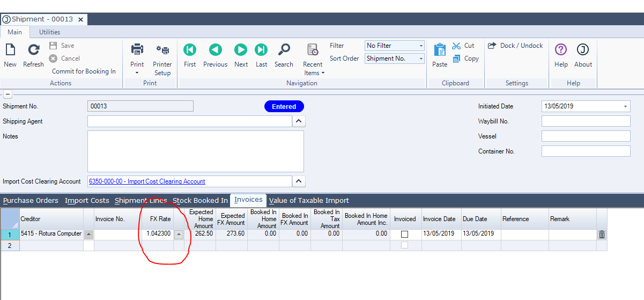Viewport: 644px width, 300px height.
Task: Jump to the Last record
Action: tap(261, 50)
